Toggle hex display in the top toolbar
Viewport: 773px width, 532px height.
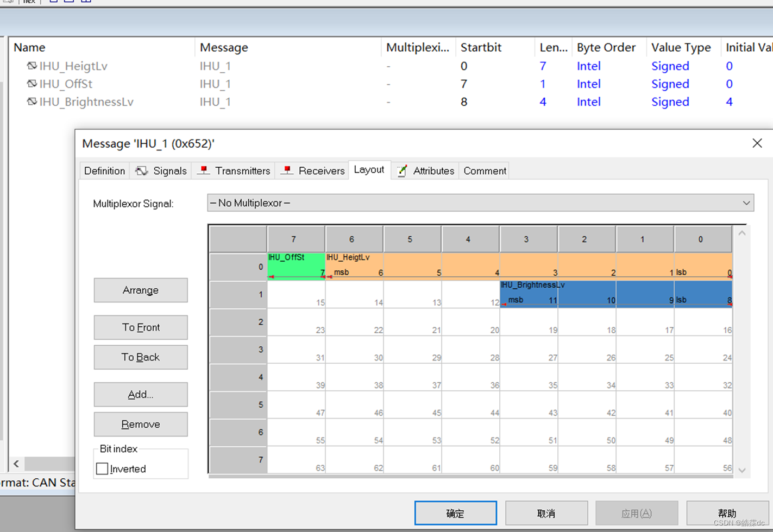click(x=29, y=2)
